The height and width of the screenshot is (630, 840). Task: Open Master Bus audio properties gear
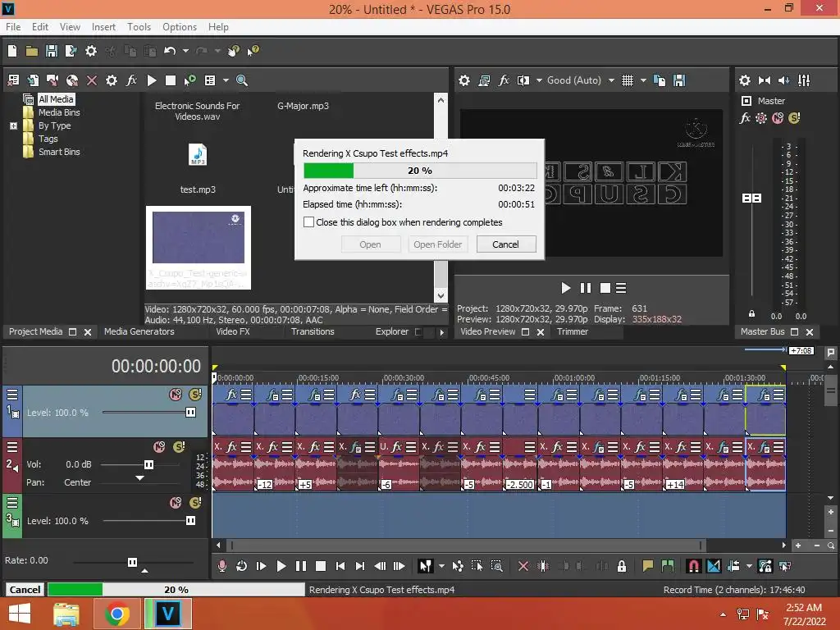[x=745, y=80]
